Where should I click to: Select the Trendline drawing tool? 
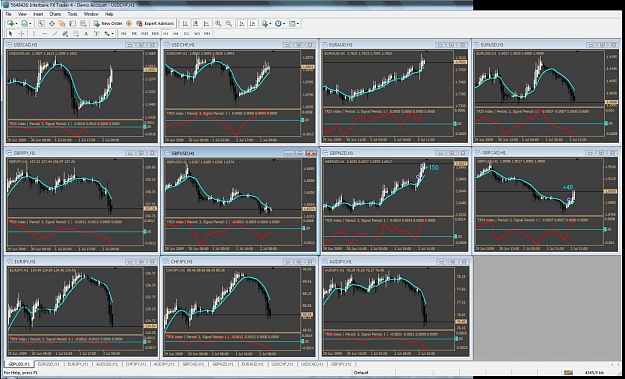coord(55,33)
